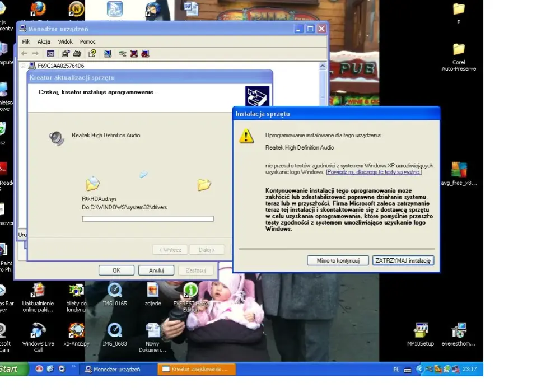
Task: Click the Forward arrow in Device Manager toolbar
Action: point(35,54)
